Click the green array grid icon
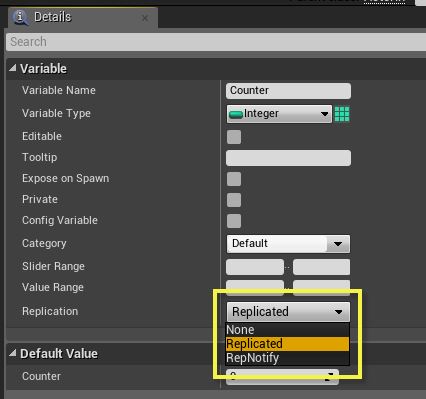 [x=342, y=114]
